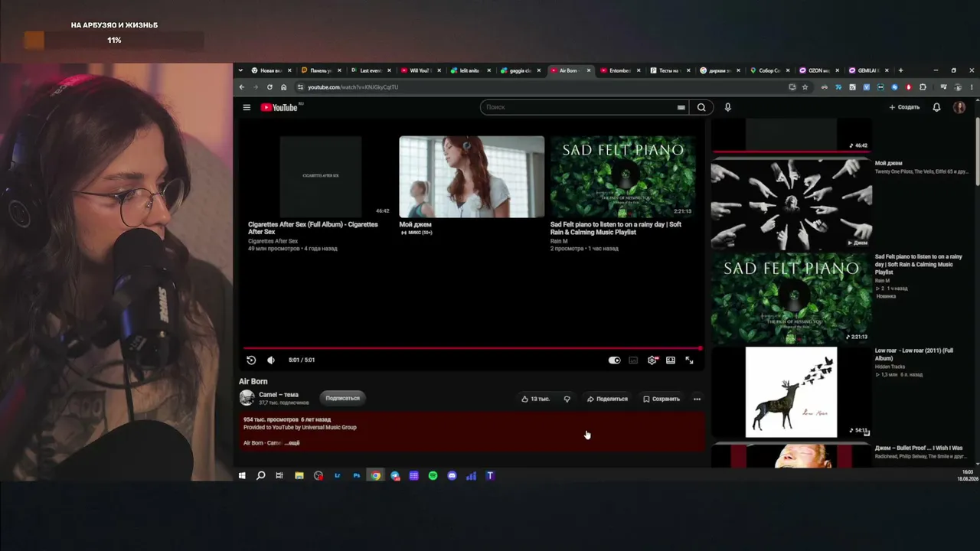The image size is (980, 551).
Task: Play Cigarettes After Sex full album endscreen video
Action: [x=321, y=177]
